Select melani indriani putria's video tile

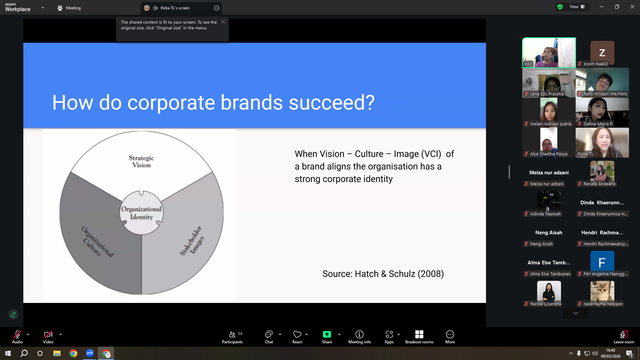549,113
